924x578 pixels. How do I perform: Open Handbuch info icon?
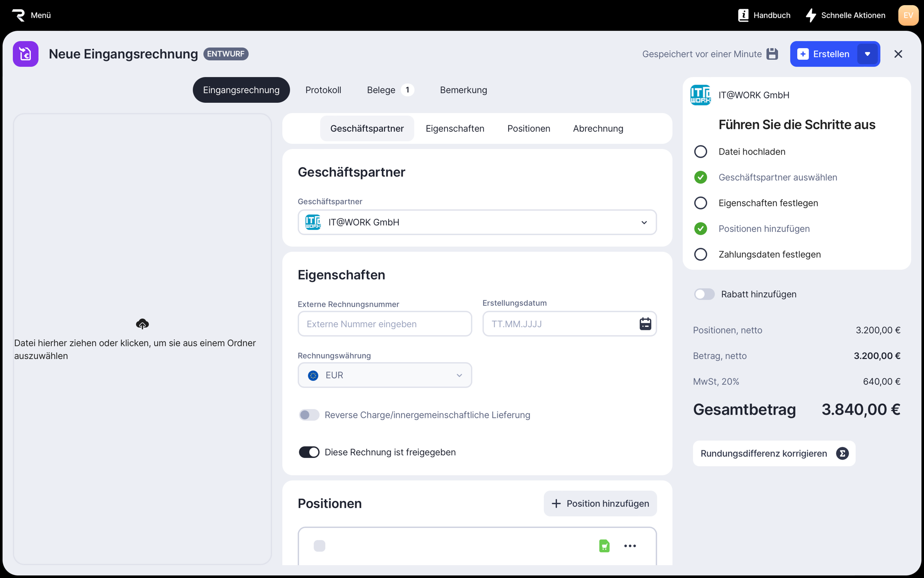[743, 15]
